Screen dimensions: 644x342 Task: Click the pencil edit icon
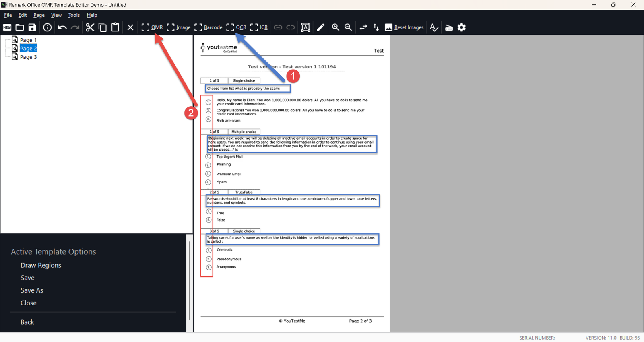321,27
